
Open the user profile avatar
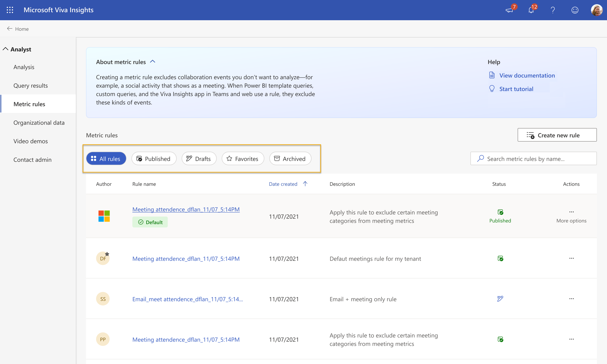(x=597, y=10)
